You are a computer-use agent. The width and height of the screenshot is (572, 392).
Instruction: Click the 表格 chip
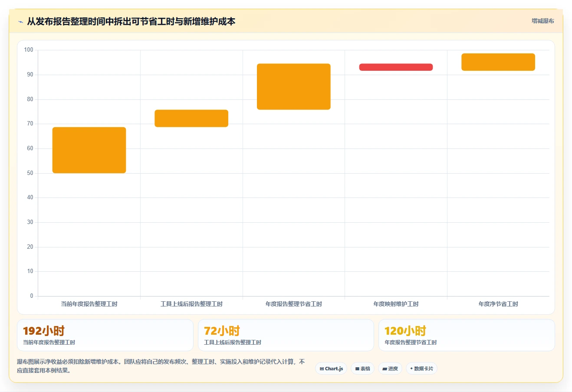pos(363,369)
